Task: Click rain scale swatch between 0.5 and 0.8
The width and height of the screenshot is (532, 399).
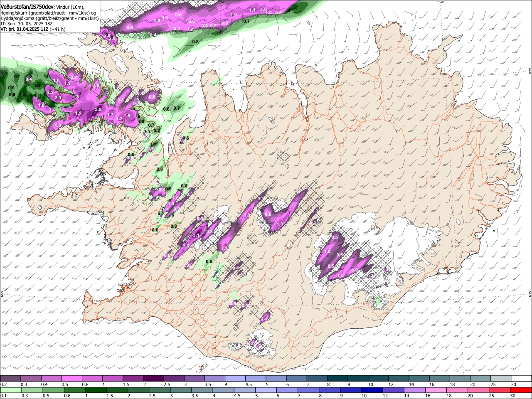Action: coord(53,390)
